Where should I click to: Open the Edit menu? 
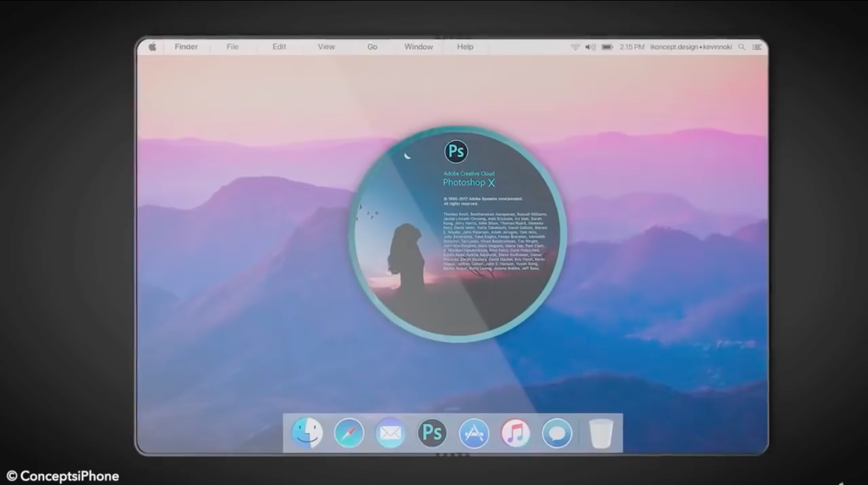pyautogui.click(x=279, y=46)
